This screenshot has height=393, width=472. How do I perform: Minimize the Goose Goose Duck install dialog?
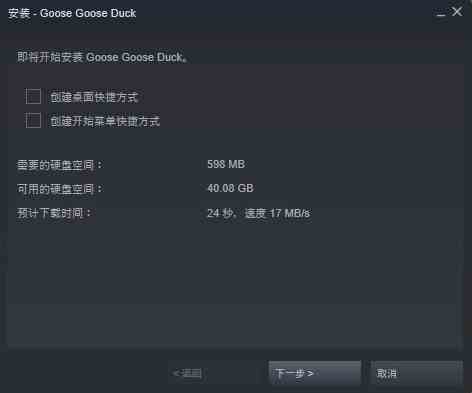(441, 13)
